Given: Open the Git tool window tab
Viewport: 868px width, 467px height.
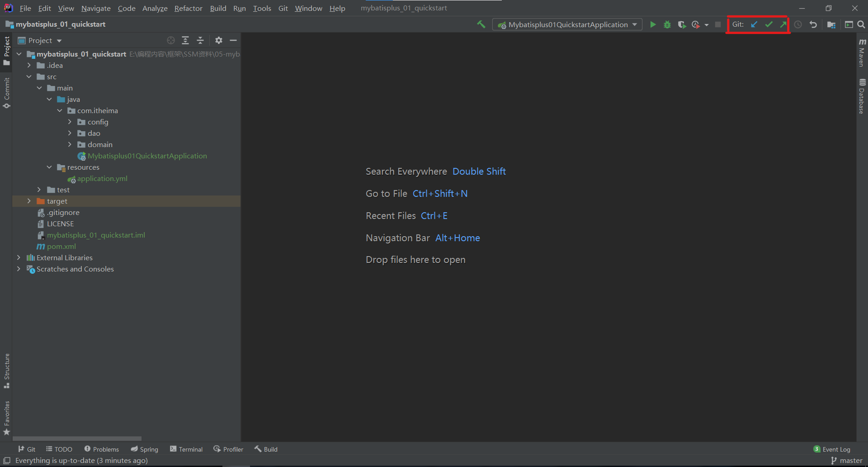Looking at the screenshot, I should (27, 449).
